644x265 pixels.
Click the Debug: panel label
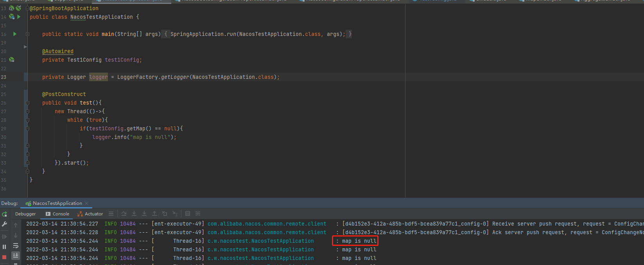coord(9,203)
